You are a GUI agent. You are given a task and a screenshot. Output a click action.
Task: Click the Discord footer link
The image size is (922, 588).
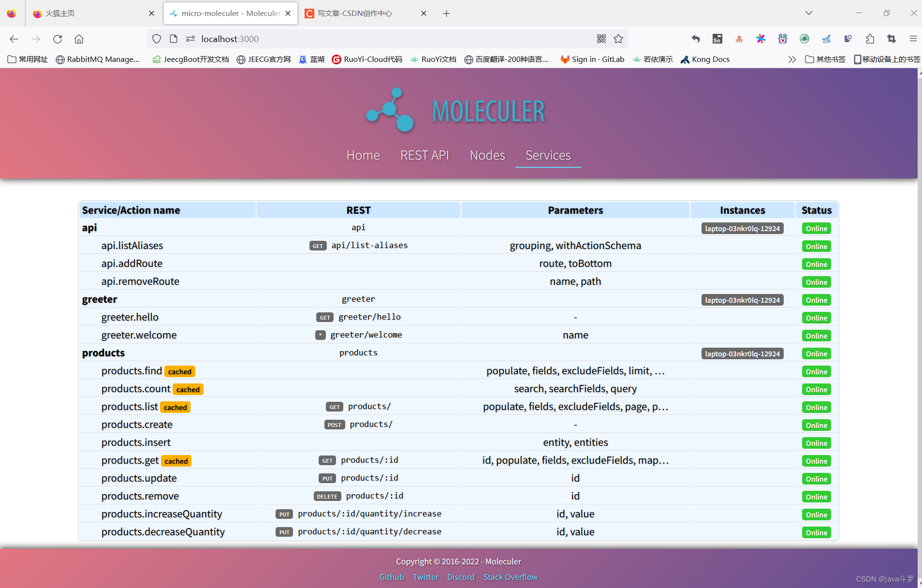click(x=461, y=577)
